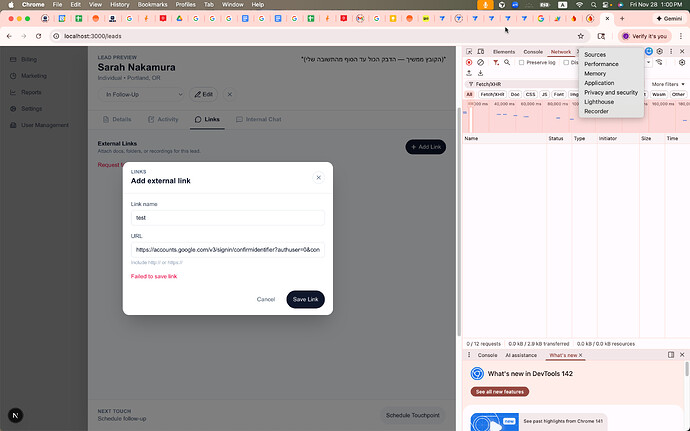Screen dimensions: 690x431
Task: Select the Wasm filter chip
Action: pyautogui.click(x=659, y=94)
